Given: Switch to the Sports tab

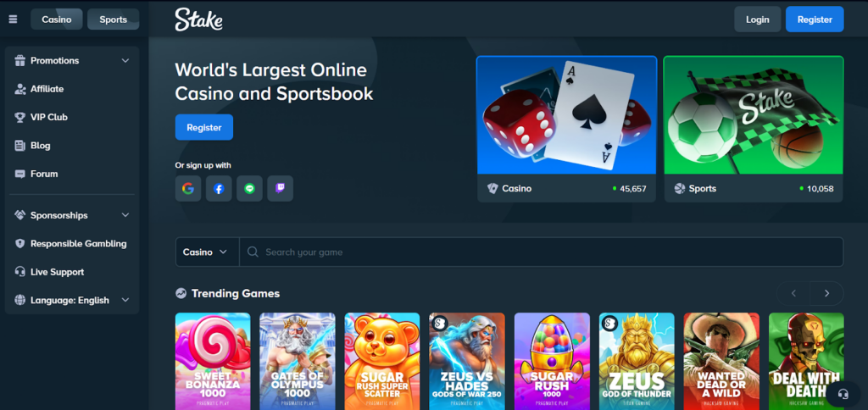Looking at the screenshot, I should (x=114, y=19).
